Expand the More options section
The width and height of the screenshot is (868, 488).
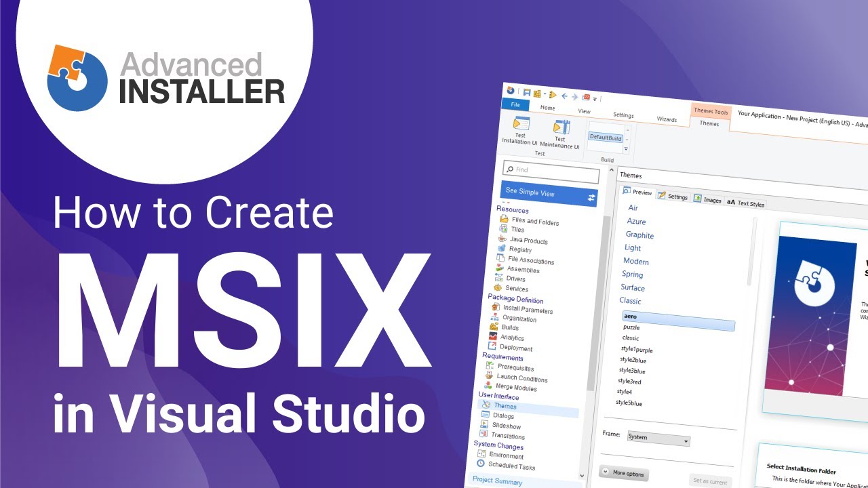[x=624, y=473]
